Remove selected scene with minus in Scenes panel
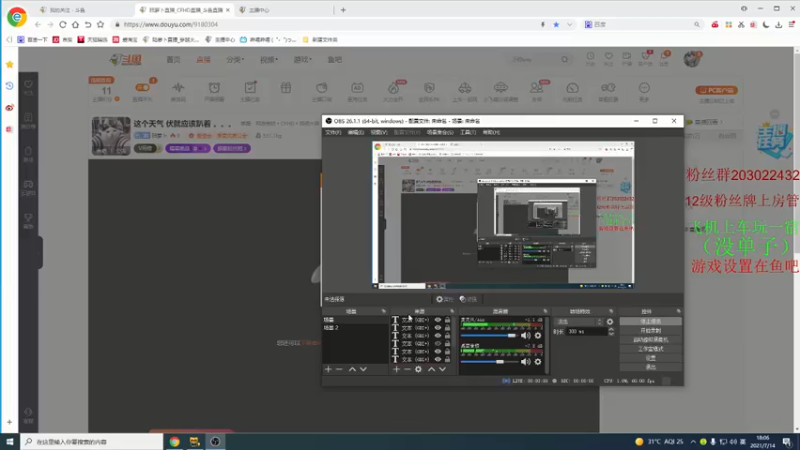The height and width of the screenshot is (450, 800). tap(339, 369)
